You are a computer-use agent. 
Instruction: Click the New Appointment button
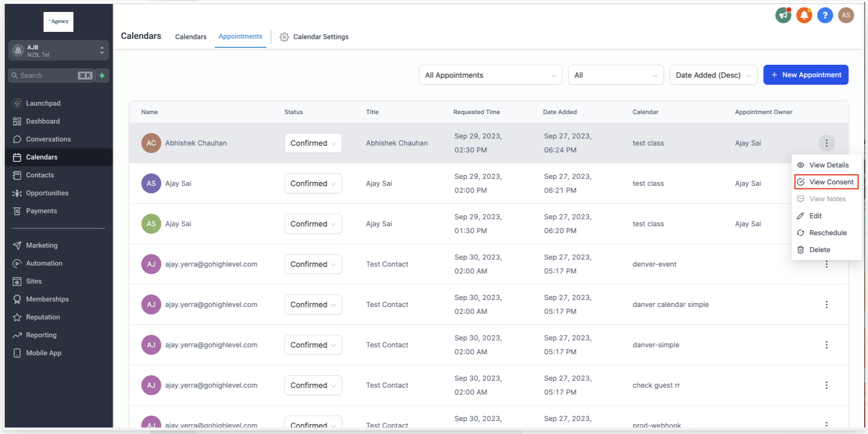805,75
